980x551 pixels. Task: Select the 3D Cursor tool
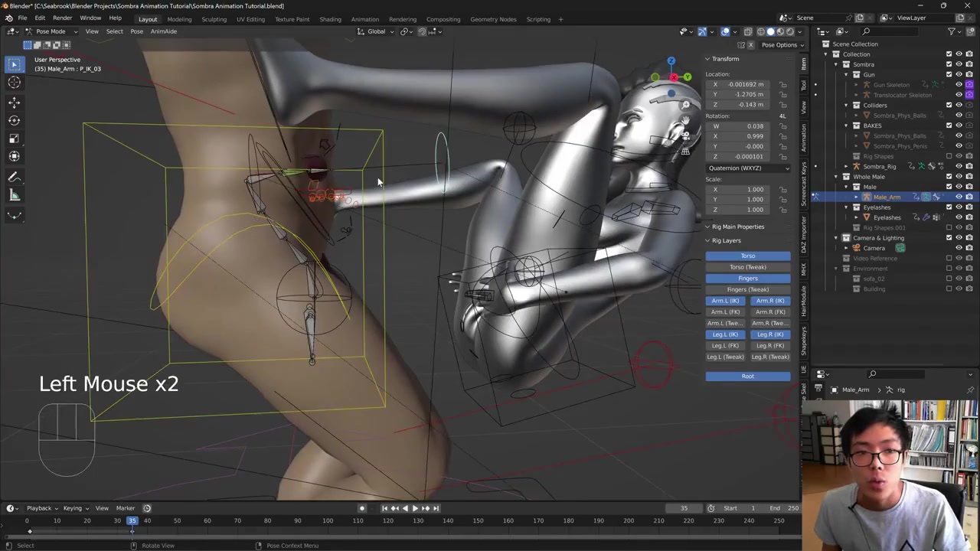14,83
